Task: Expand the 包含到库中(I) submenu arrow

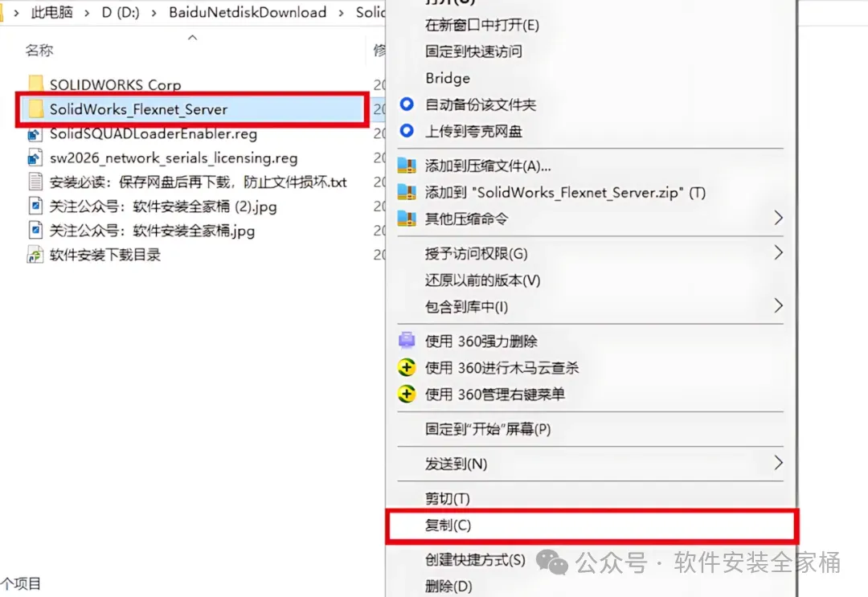Action: point(778,305)
